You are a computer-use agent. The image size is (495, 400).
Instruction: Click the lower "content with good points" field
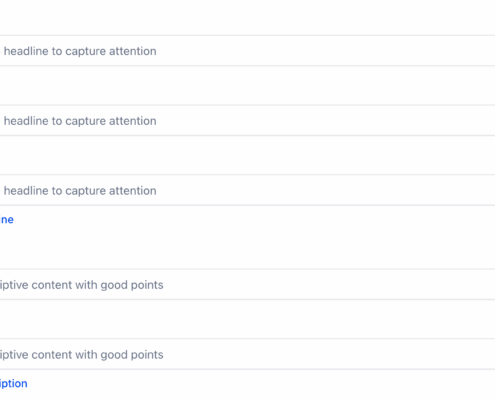[x=247, y=354]
